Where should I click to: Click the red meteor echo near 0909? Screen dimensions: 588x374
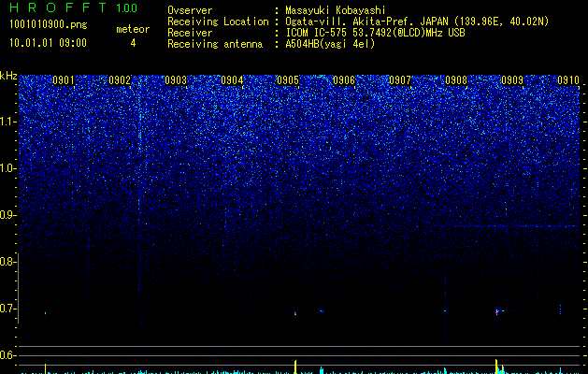coord(497,311)
